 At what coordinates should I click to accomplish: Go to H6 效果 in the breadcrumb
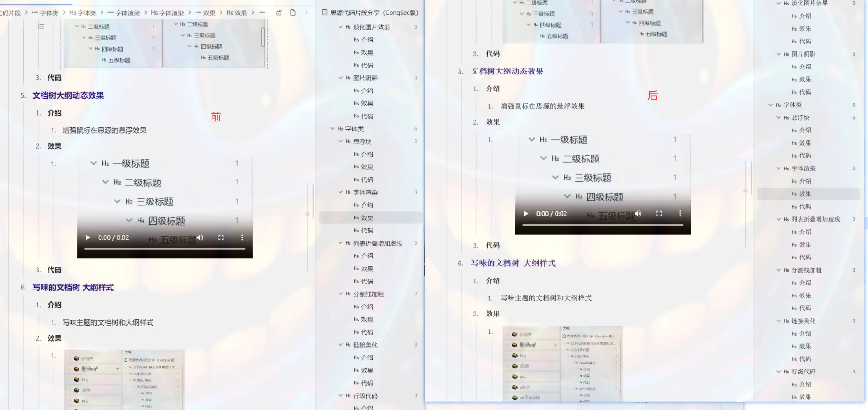tap(237, 13)
